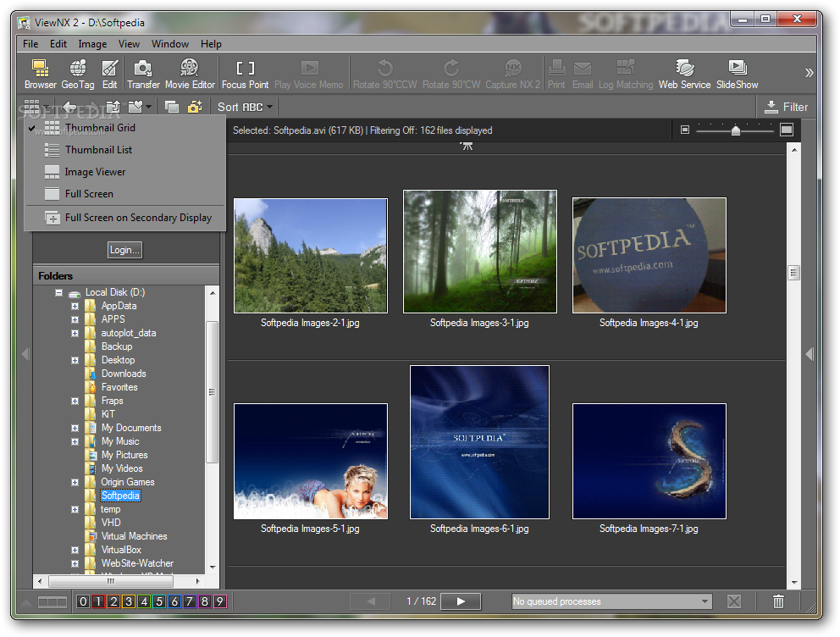Screen dimensions: 840x637
Task: Select the Softpedia Images-2-1.jpg thumbnail
Action: pos(311,256)
